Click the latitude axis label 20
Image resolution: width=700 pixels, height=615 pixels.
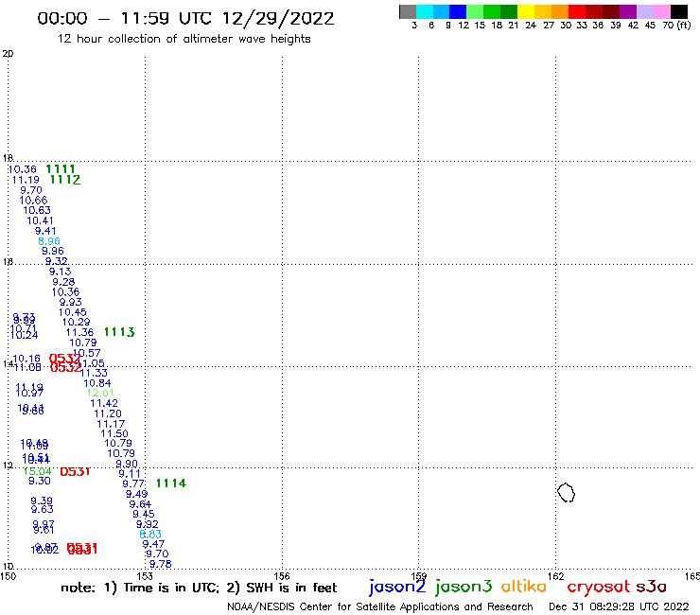pyautogui.click(x=8, y=54)
